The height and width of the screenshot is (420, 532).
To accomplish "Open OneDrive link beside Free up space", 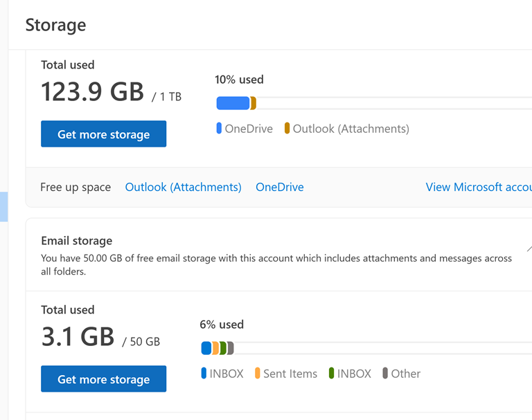I will pos(279,188).
